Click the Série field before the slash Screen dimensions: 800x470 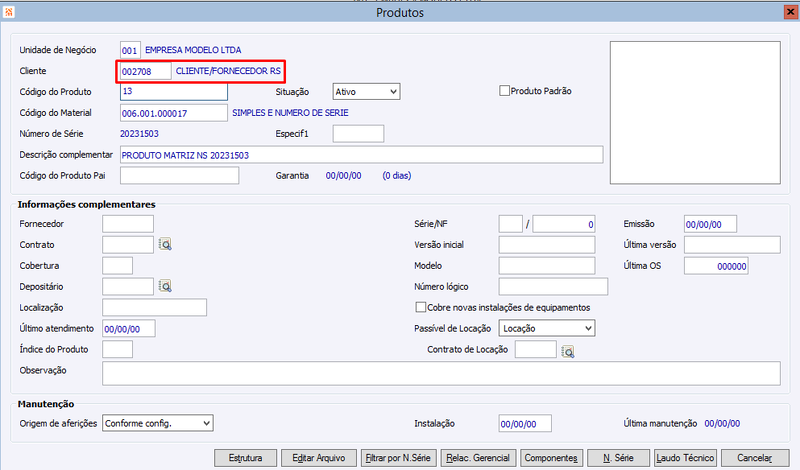(x=510, y=224)
